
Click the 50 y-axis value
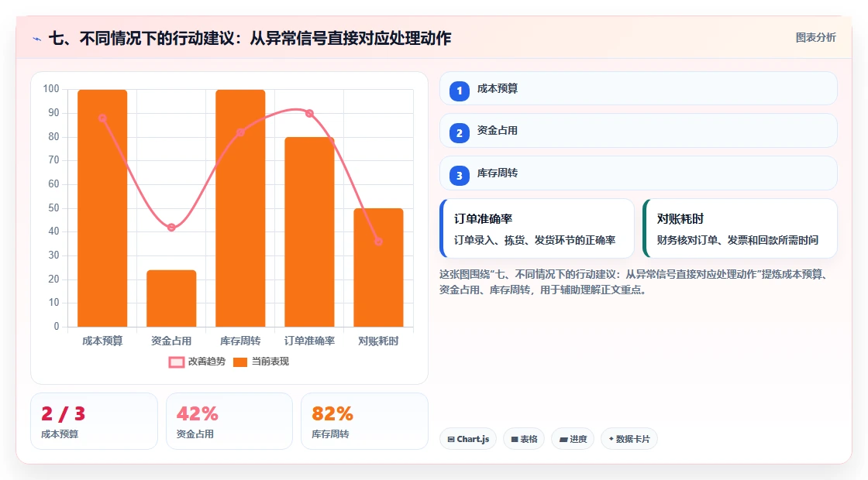pos(53,208)
